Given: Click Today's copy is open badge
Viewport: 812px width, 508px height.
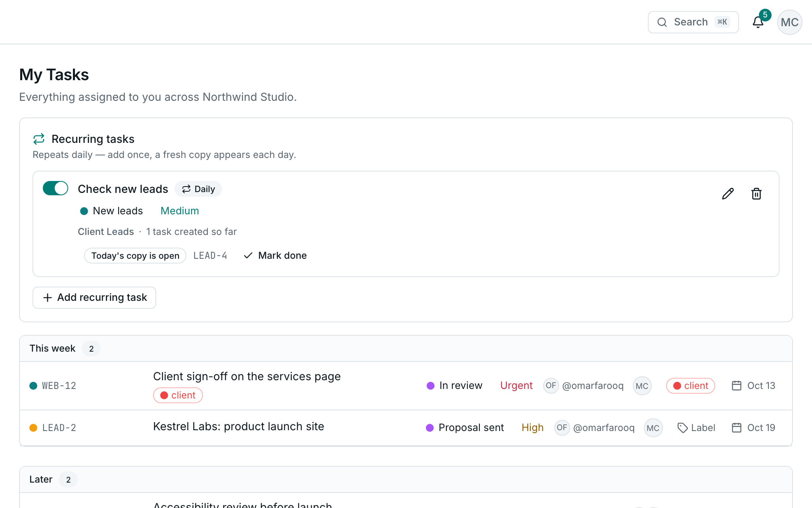Looking at the screenshot, I should pyautogui.click(x=135, y=256).
